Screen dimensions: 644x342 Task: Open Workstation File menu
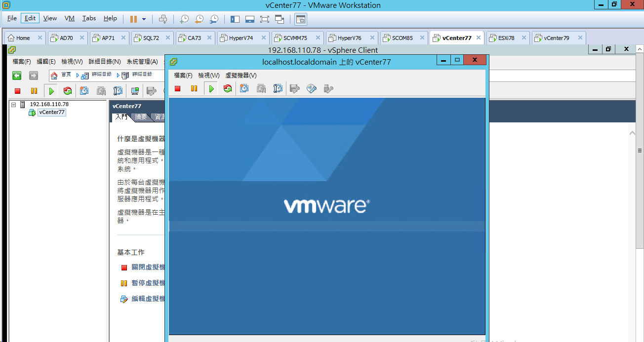click(12, 18)
